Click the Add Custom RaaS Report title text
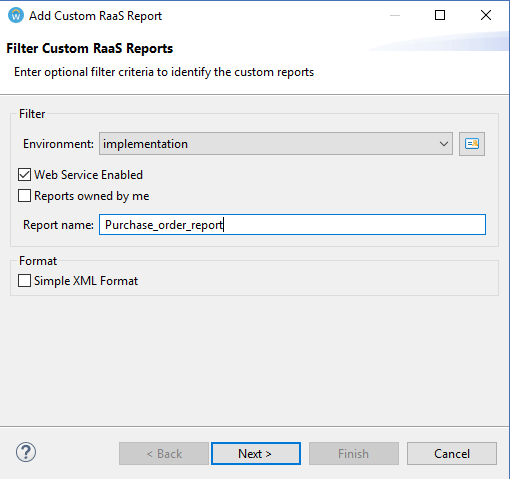The width and height of the screenshot is (510, 479). pyautogui.click(x=95, y=16)
